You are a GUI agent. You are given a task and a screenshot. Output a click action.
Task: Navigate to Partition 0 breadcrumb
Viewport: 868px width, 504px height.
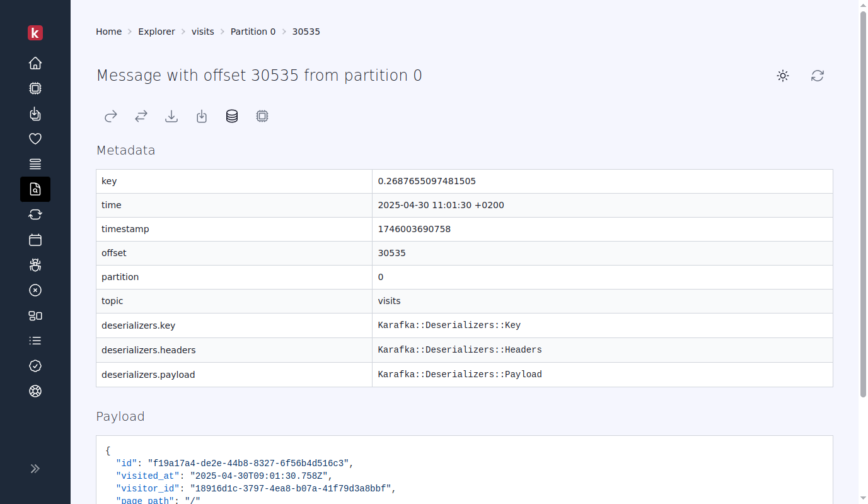click(253, 31)
